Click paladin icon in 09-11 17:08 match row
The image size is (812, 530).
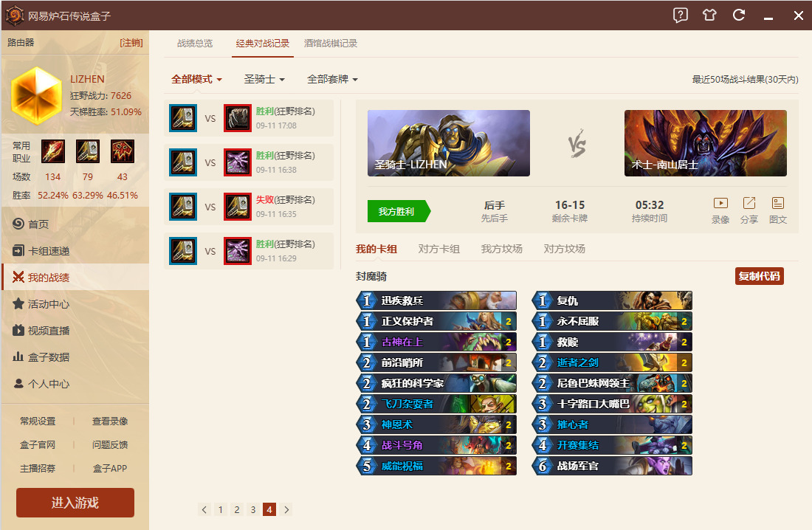click(x=183, y=118)
